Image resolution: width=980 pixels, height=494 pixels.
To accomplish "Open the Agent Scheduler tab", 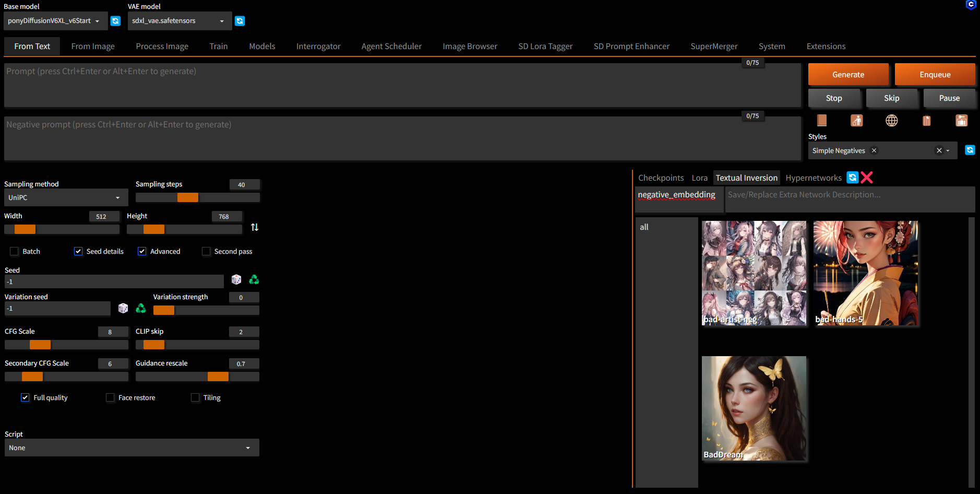I will pyautogui.click(x=391, y=46).
